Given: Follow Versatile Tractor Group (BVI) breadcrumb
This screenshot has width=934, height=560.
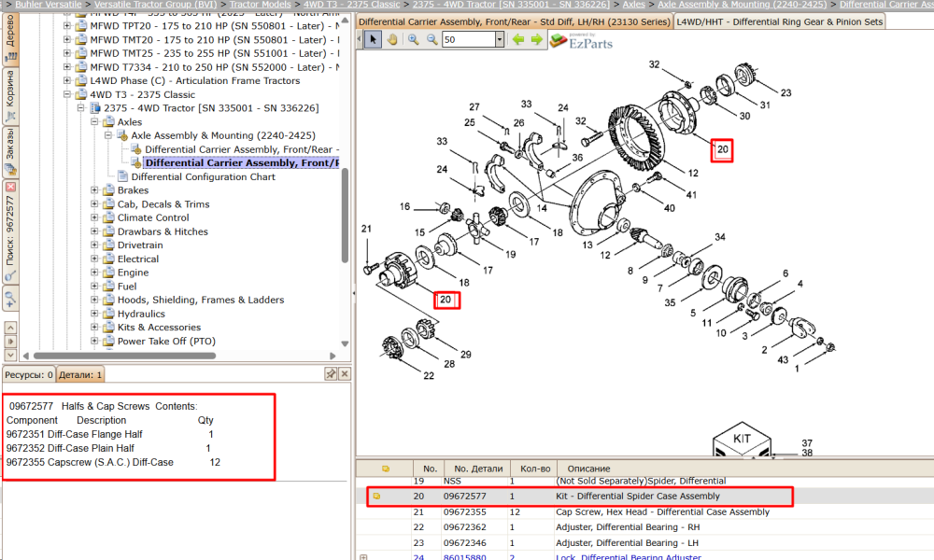Looking at the screenshot, I should [x=155, y=4].
